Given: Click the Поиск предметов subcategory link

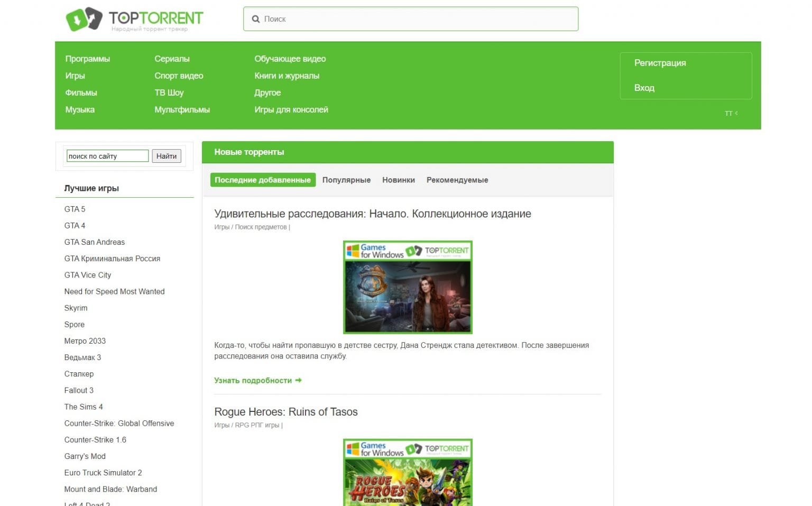Looking at the screenshot, I should point(261,227).
